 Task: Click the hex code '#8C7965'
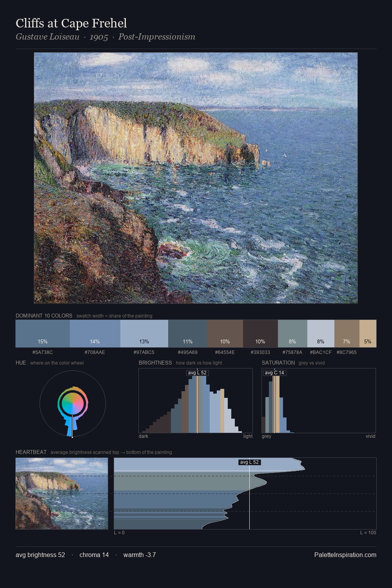347,352
